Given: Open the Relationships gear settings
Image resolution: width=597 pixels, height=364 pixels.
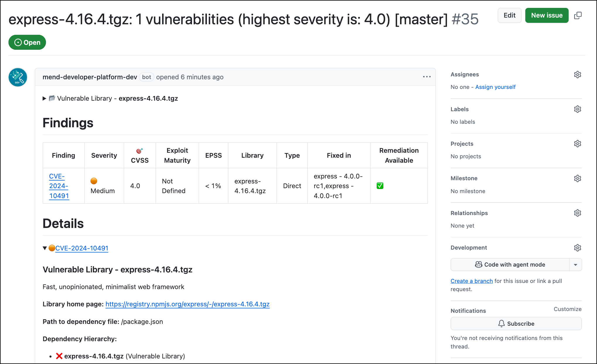Looking at the screenshot, I should 577,213.
